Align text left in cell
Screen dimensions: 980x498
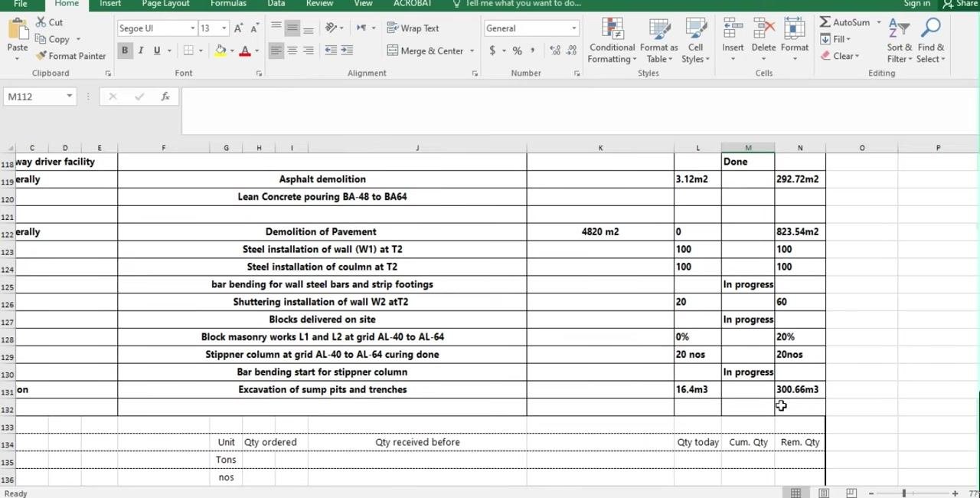276,51
